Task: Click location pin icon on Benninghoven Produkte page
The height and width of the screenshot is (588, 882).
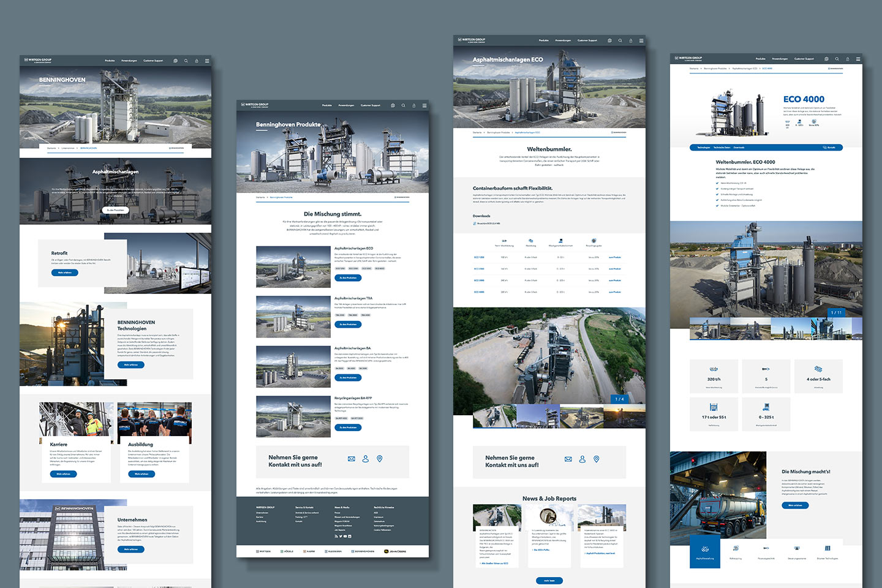Action: (x=380, y=459)
